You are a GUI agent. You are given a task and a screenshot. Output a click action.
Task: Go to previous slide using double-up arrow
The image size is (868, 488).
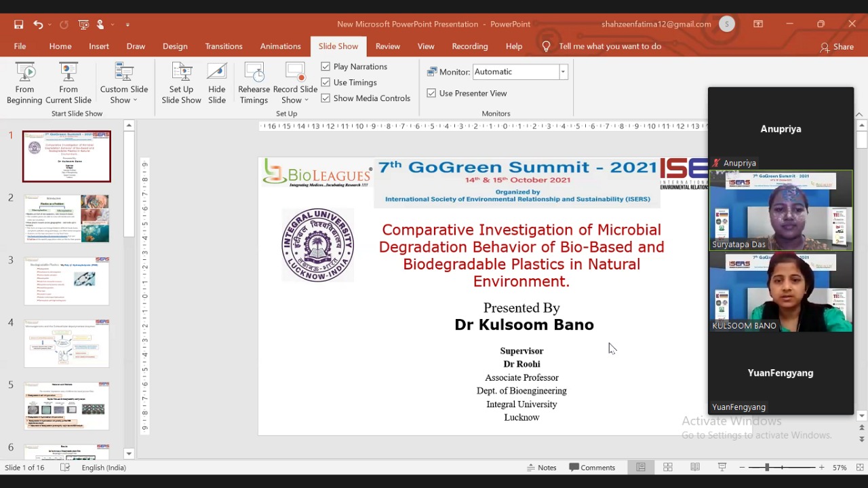pyautogui.click(x=862, y=428)
